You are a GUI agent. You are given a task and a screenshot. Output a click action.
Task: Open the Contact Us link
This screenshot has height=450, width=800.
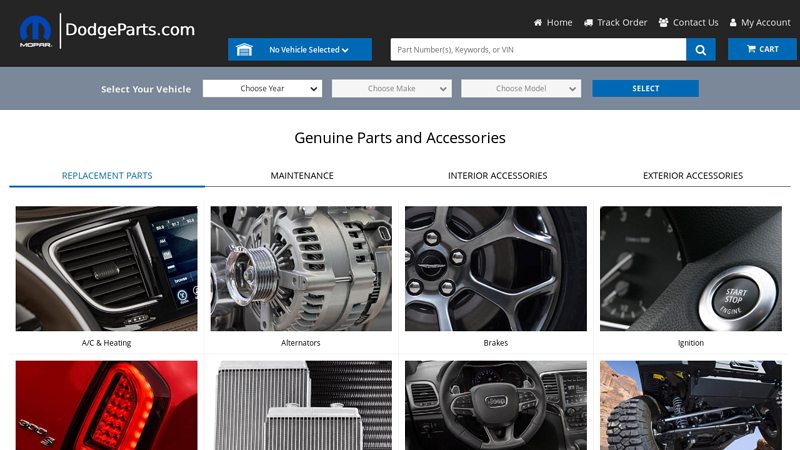pyautogui.click(x=695, y=22)
